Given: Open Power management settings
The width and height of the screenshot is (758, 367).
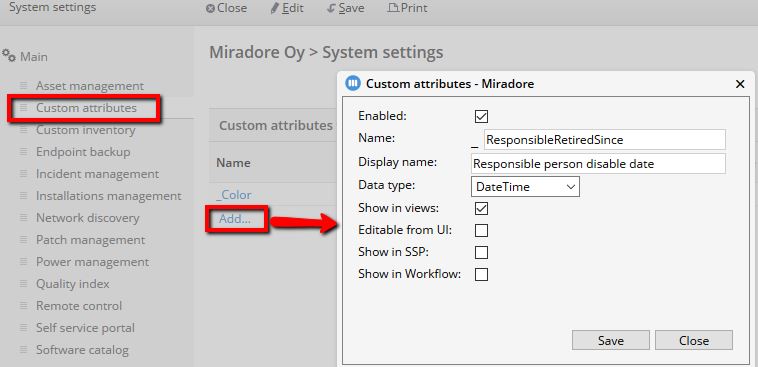Looking at the screenshot, I should (92, 262).
